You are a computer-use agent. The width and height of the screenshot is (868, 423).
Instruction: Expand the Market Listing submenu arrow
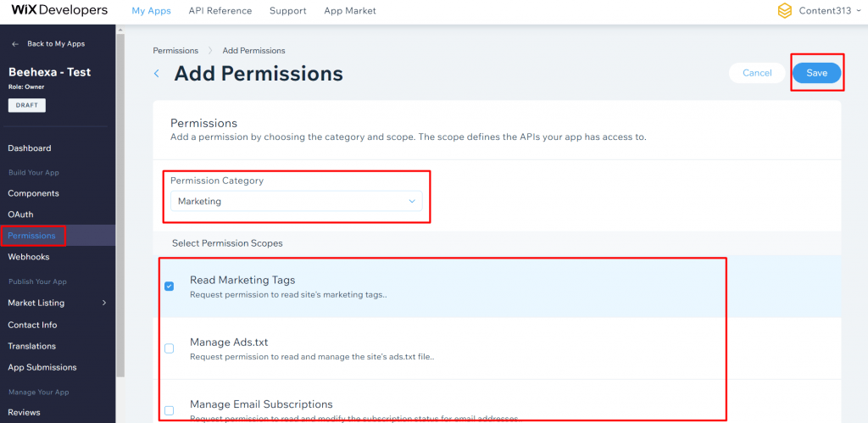[104, 303]
